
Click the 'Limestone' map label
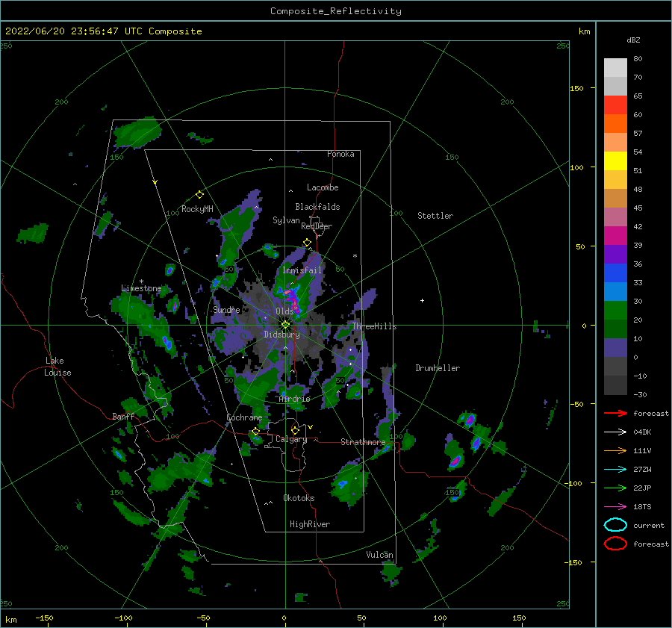pos(141,288)
